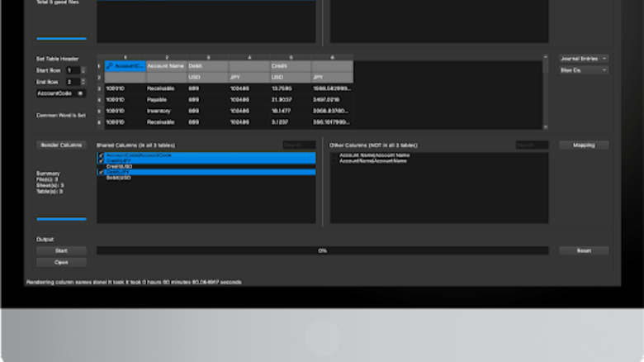Click the Mapping button
644x362 pixels.
(x=584, y=145)
